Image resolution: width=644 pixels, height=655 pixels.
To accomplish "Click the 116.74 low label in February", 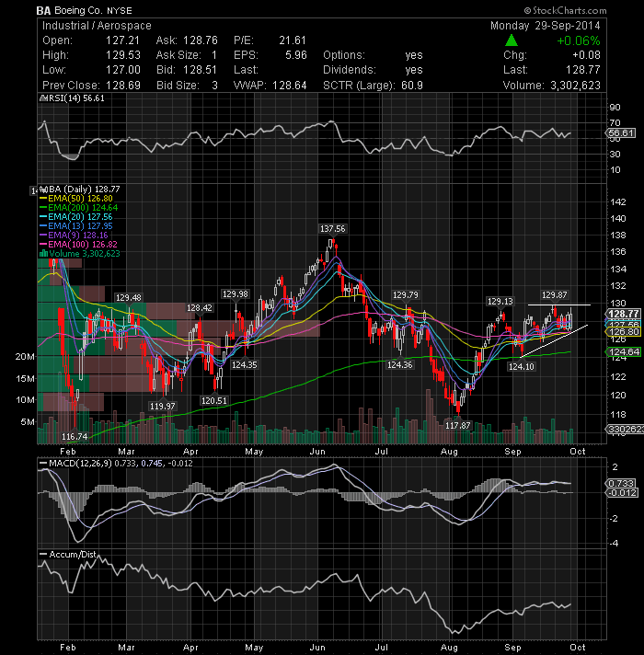I will pyautogui.click(x=75, y=437).
